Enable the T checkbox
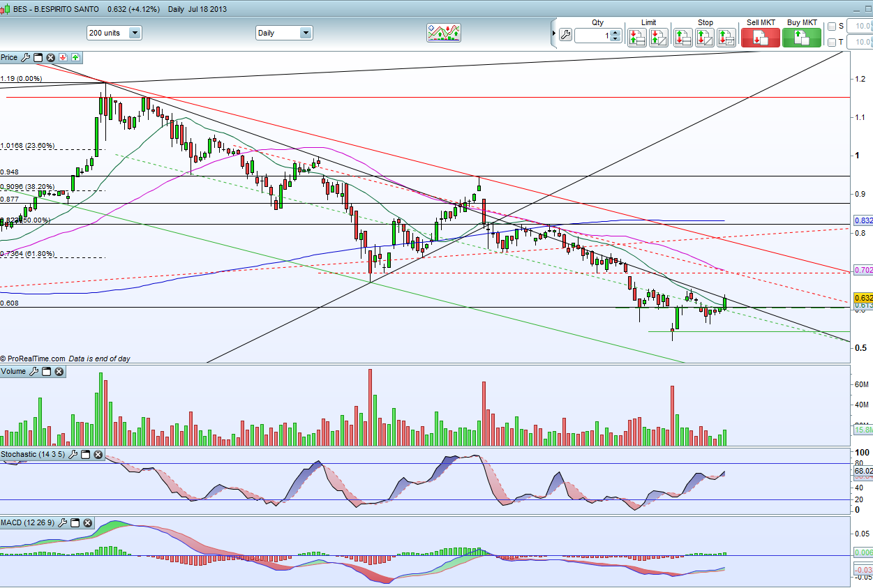873x588 pixels. tap(831, 43)
